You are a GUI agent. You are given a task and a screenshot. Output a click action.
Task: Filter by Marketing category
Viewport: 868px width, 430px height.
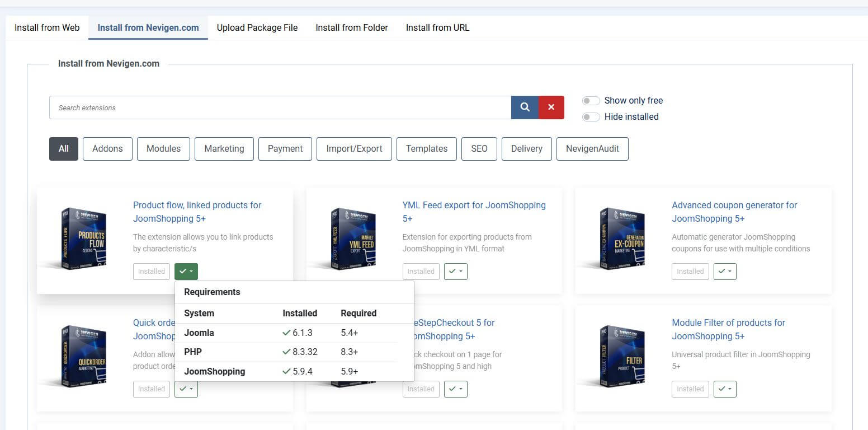click(x=224, y=149)
